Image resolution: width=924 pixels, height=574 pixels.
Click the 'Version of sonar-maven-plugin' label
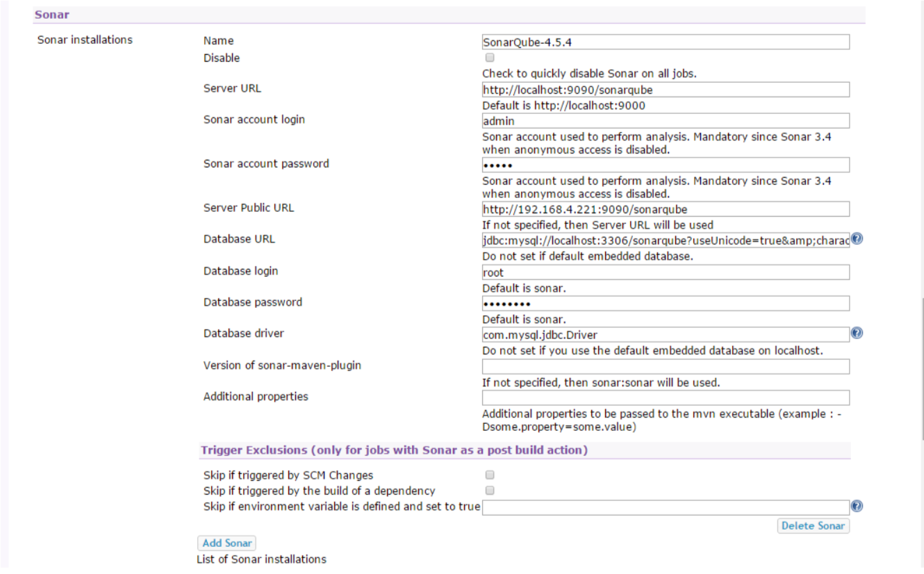(282, 366)
